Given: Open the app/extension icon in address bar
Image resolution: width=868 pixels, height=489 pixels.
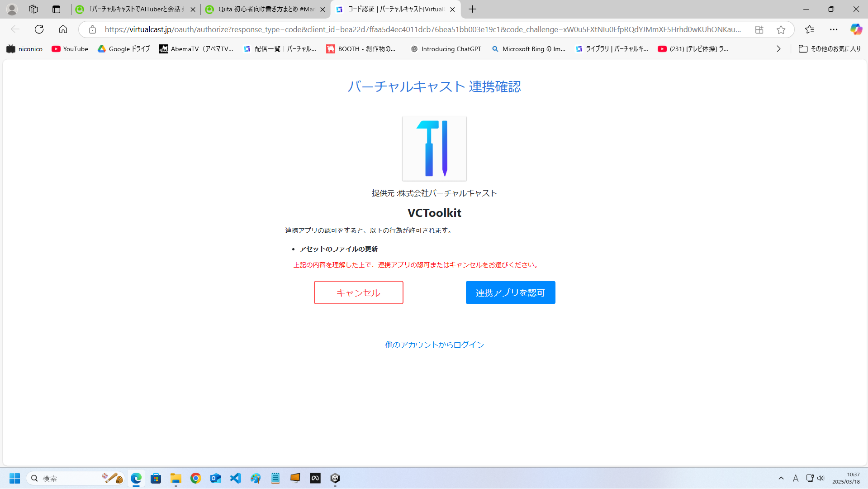Looking at the screenshot, I should (x=759, y=29).
